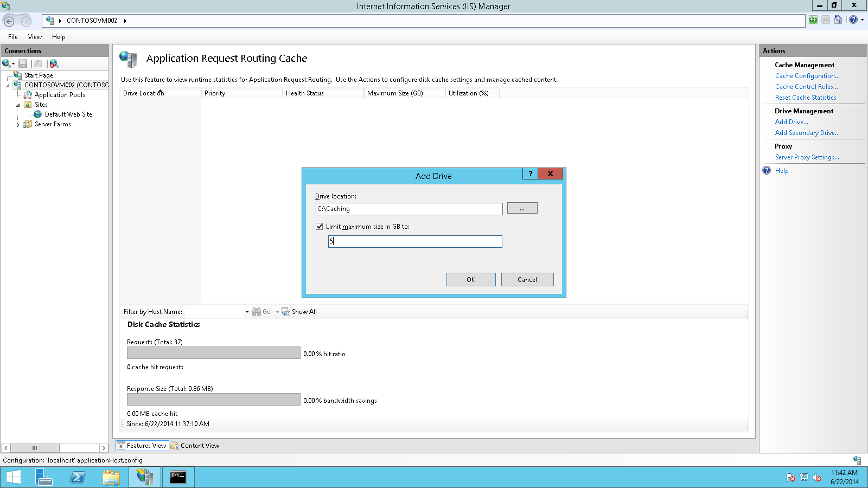Collapse the CONTOSOVM002 server node

(8, 86)
